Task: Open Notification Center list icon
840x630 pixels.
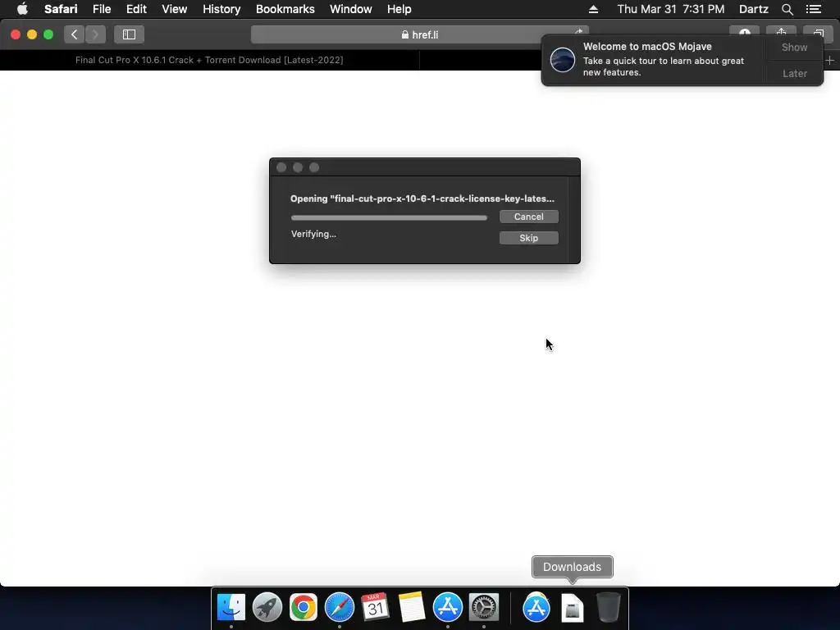Action: pyautogui.click(x=813, y=9)
